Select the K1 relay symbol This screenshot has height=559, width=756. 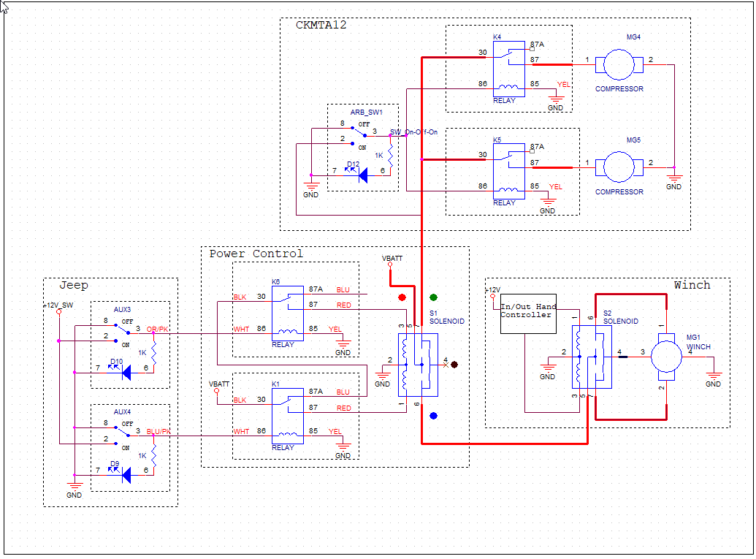click(x=287, y=417)
